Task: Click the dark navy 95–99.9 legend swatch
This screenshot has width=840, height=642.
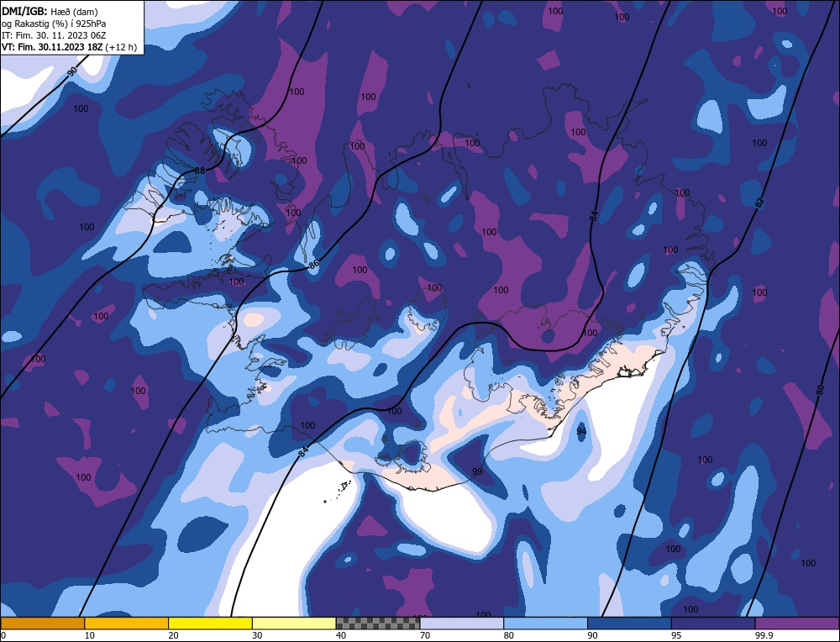Action: coord(713,624)
